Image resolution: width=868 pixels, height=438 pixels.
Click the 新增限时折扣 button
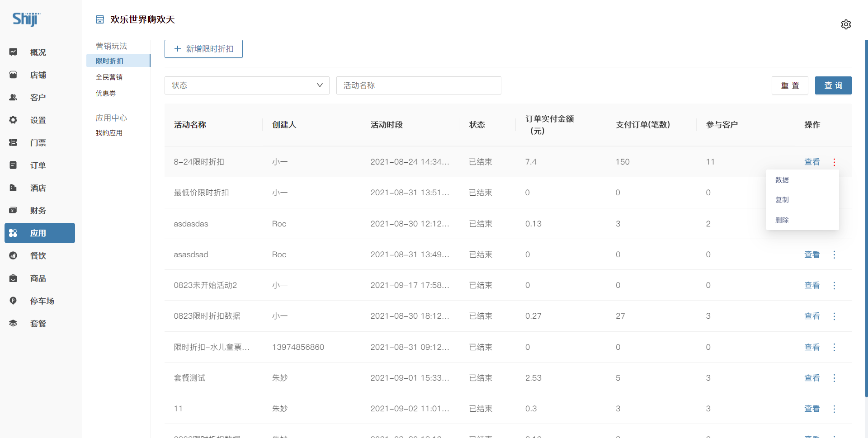pyautogui.click(x=203, y=49)
